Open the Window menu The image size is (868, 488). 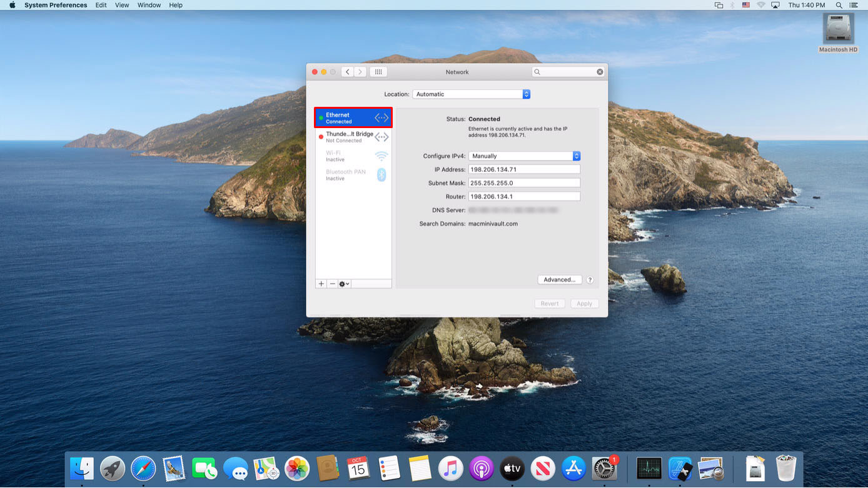[149, 5]
